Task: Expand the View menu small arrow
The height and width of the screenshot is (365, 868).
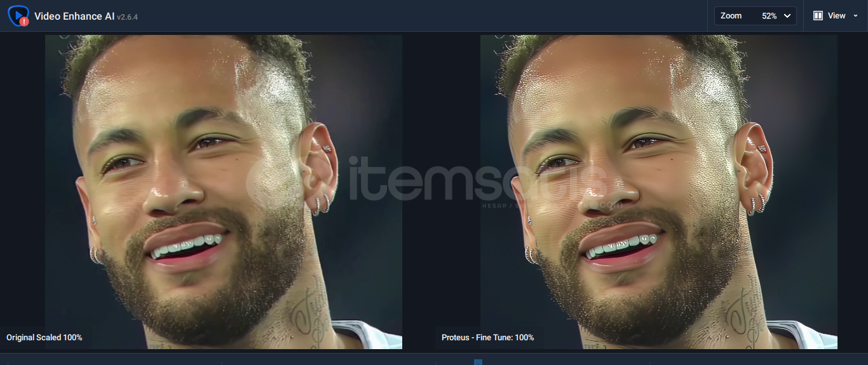Action: coord(855,16)
